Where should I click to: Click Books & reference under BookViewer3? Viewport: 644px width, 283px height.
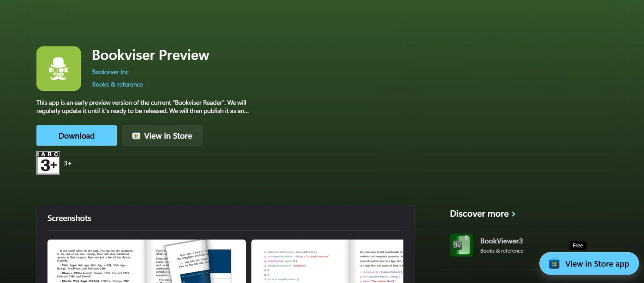pos(502,251)
